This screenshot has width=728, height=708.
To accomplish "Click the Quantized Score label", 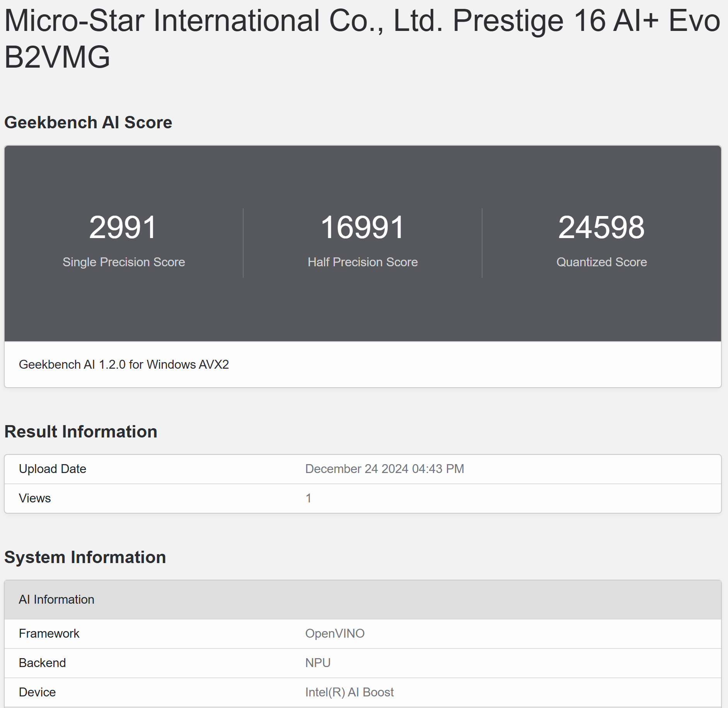I will [x=602, y=262].
